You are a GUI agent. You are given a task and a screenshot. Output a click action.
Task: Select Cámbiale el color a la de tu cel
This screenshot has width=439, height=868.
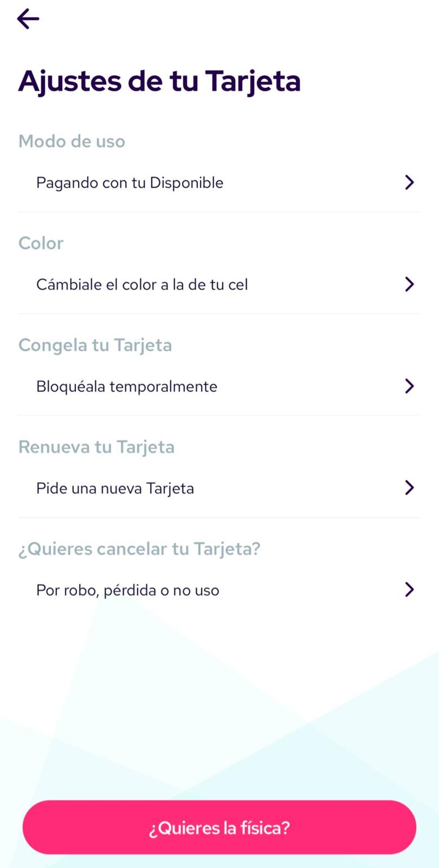point(142,285)
